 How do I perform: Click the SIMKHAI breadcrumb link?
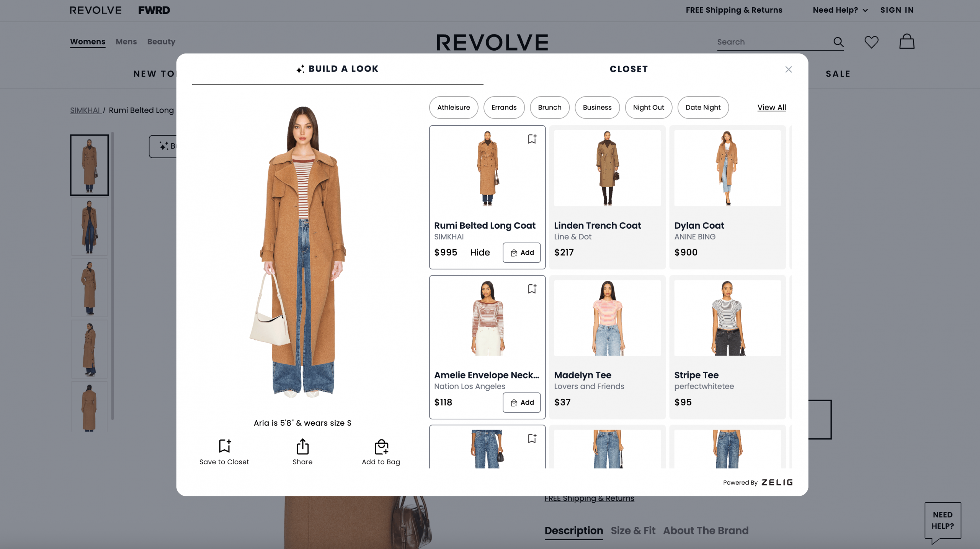85,110
